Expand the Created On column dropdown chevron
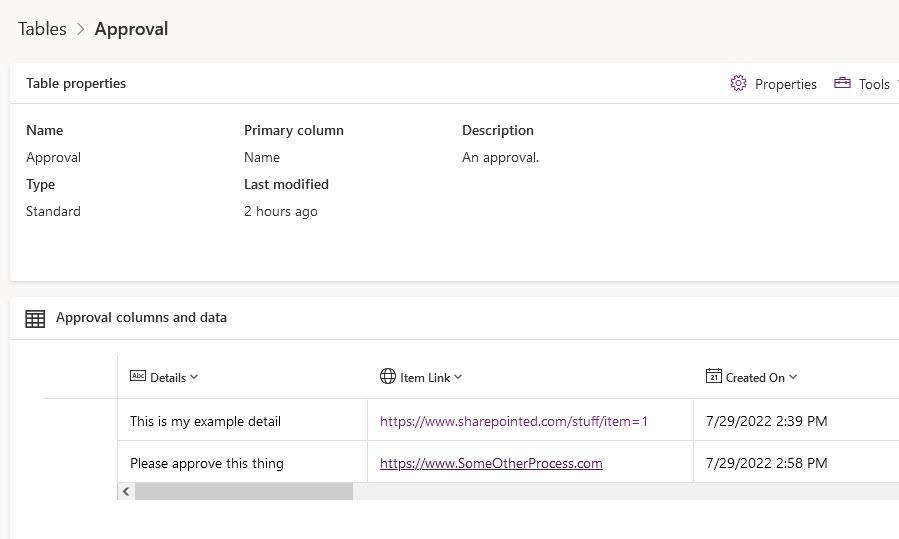Viewport: 899px width, 539px height. click(792, 377)
